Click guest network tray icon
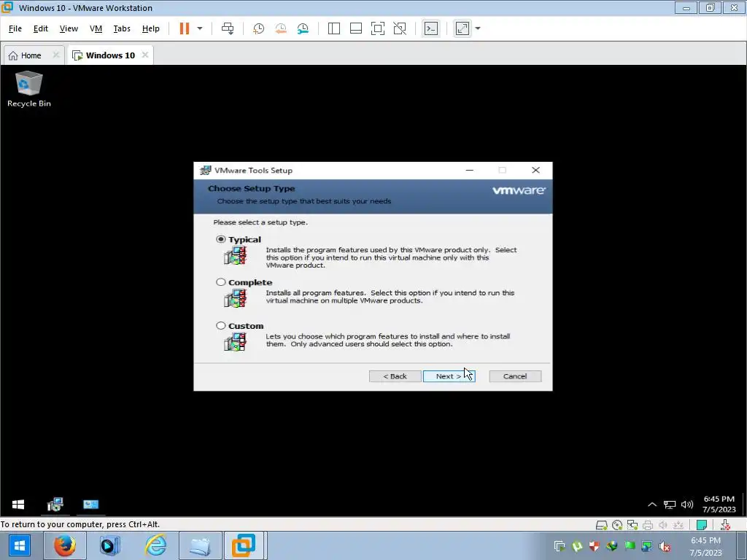747x560 pixels. pos(670,505)
